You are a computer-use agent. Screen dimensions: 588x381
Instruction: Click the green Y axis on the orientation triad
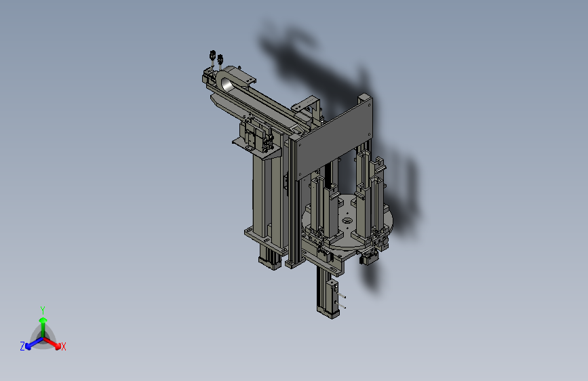tap(43, 327)
